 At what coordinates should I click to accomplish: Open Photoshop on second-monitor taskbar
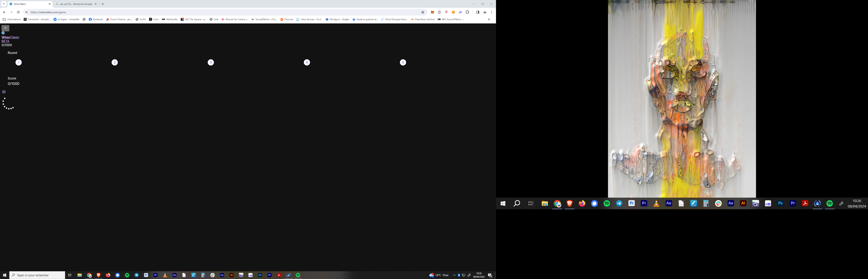click(x=780, y=203)
